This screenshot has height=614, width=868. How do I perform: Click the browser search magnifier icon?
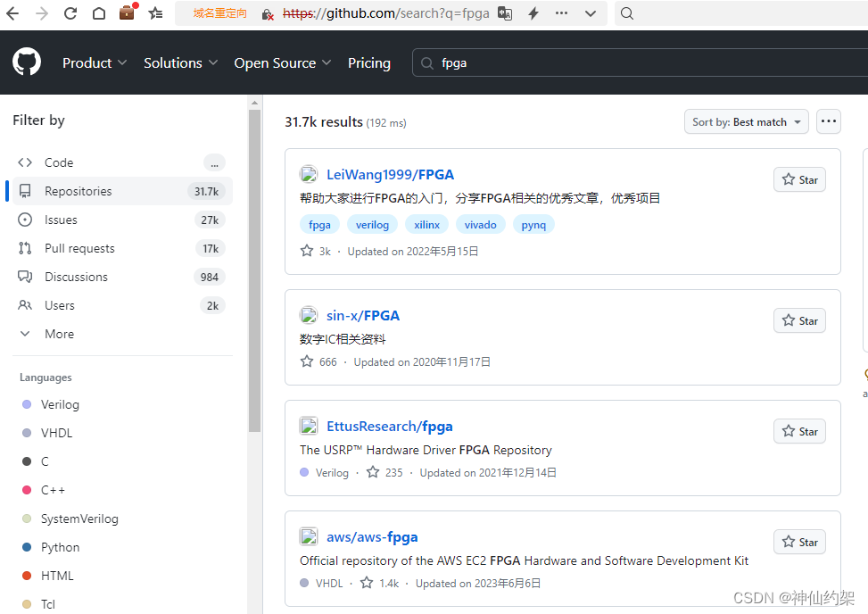[626, 13]
